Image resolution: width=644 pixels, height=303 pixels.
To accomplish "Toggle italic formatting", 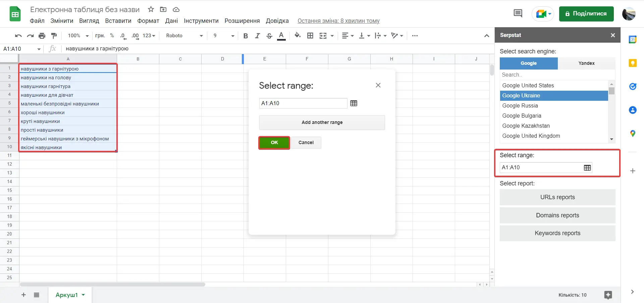I will tap(257, 36).
